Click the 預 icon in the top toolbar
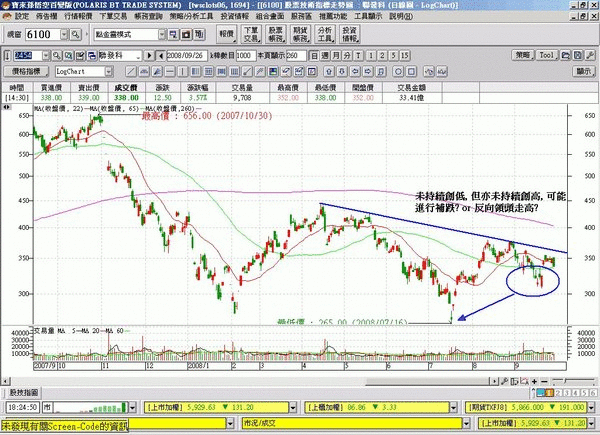 point(199,34)
